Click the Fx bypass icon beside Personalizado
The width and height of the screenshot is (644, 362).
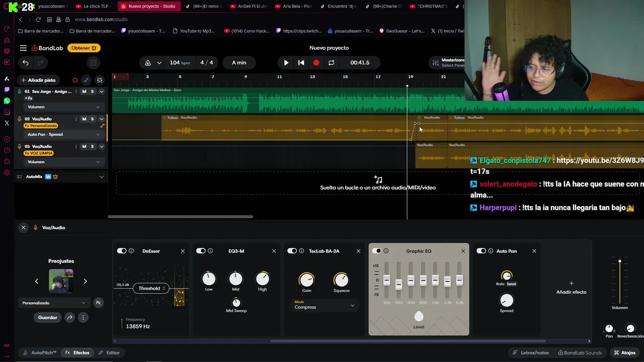[98, 303]
